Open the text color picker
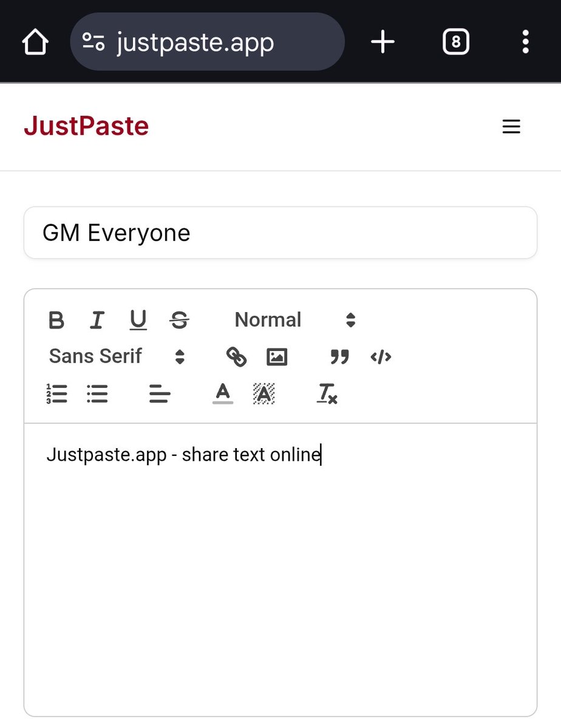Viewport: 561px width, 728px height. pos(222,394)
